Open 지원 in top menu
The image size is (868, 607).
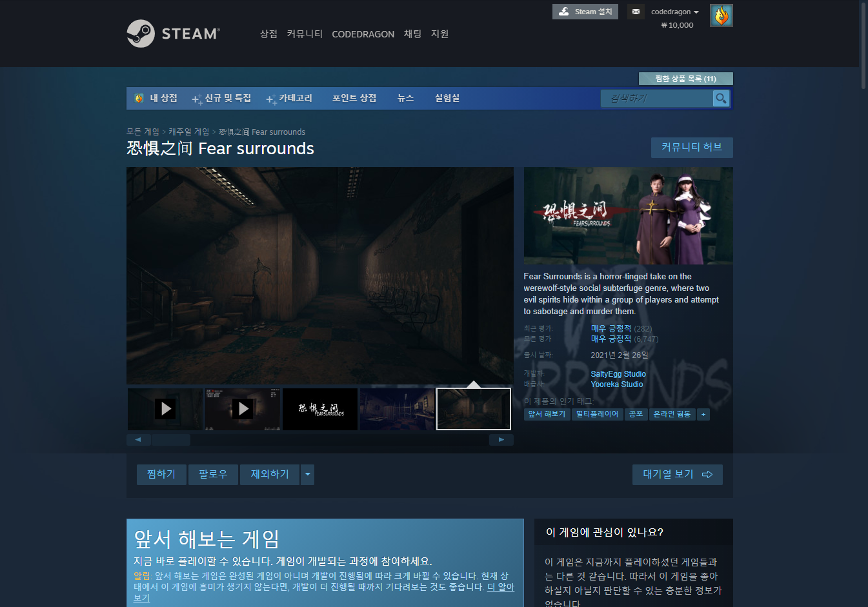(439, 34)
